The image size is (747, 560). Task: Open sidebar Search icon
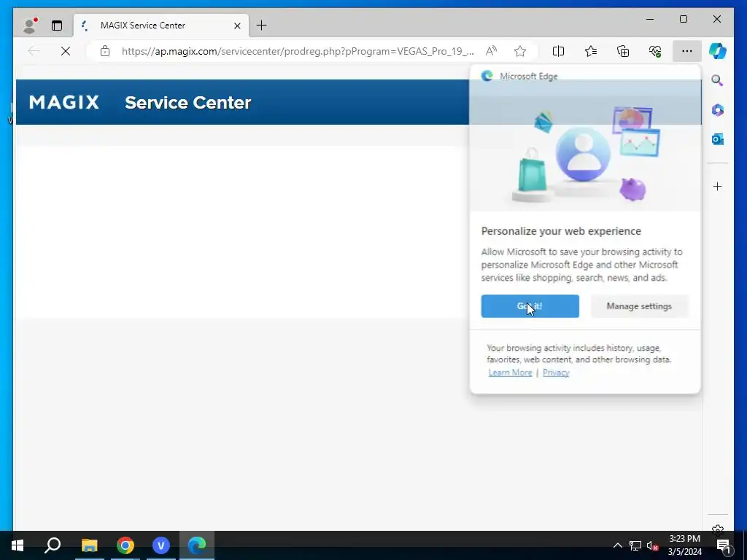(x=718, y=80)
